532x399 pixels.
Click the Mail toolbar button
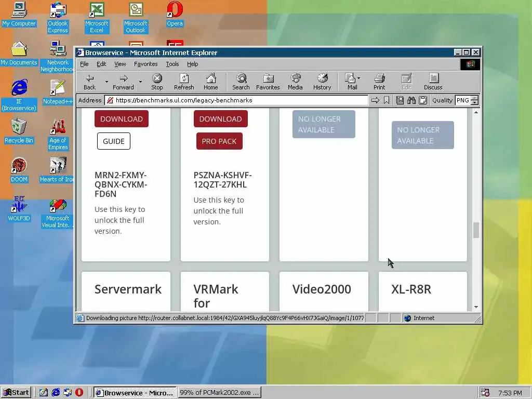pyautogui.click(x=351, y=82)
